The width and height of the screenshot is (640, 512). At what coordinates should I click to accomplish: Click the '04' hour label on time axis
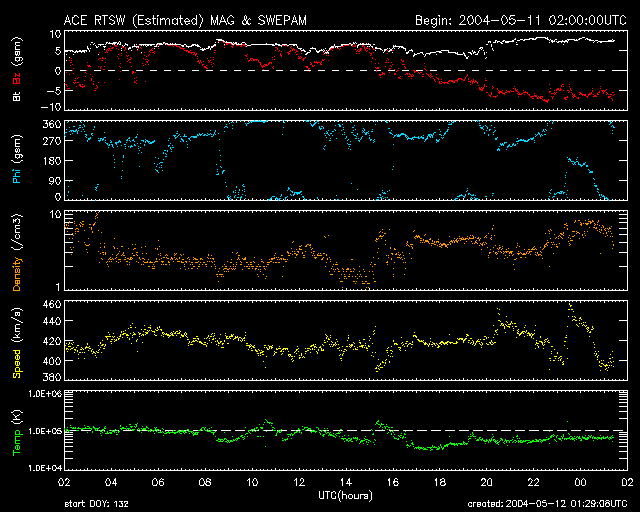click(111, 482)
